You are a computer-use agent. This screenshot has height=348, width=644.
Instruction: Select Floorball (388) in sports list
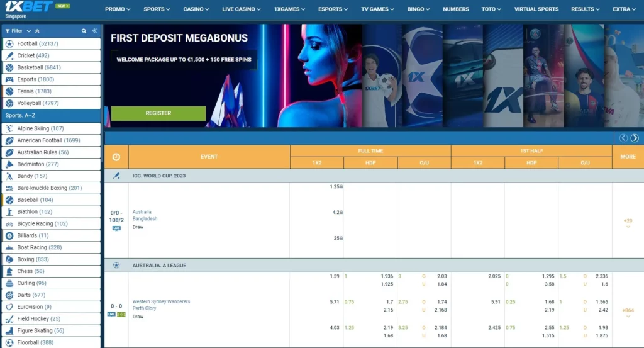coord(52,343)
